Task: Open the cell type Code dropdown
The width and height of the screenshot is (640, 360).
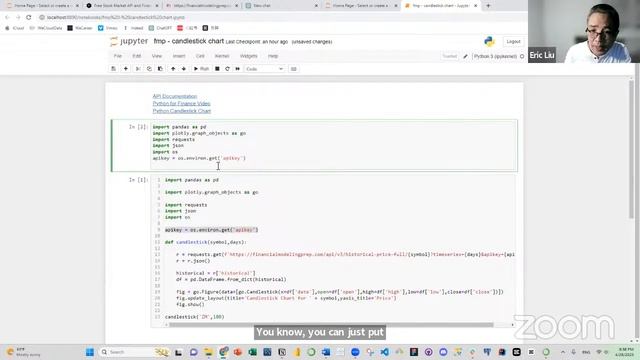Action: [264, 69]
